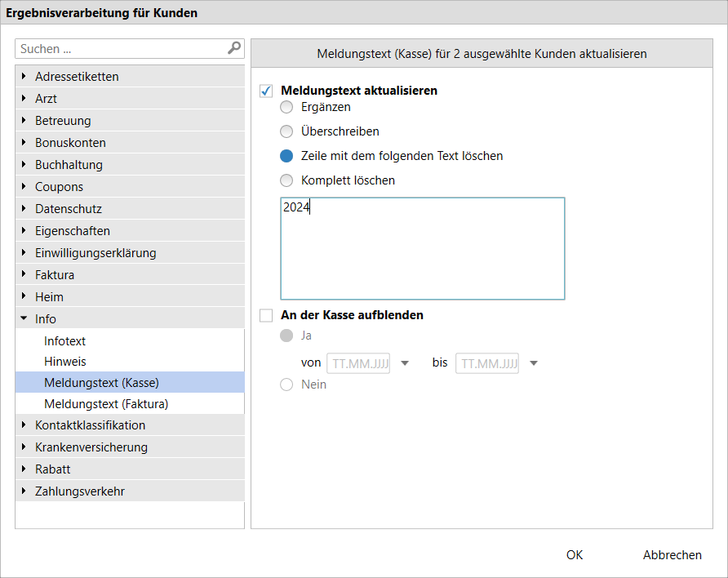The height and width of the screenshot is (578, 728).
Task: Uncheck Meldungstext aktualisieren checkbox
Action: [266, 91]
